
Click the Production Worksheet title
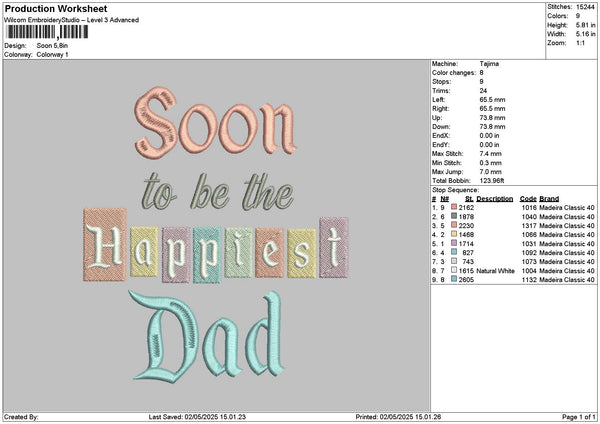pos(48,8)
